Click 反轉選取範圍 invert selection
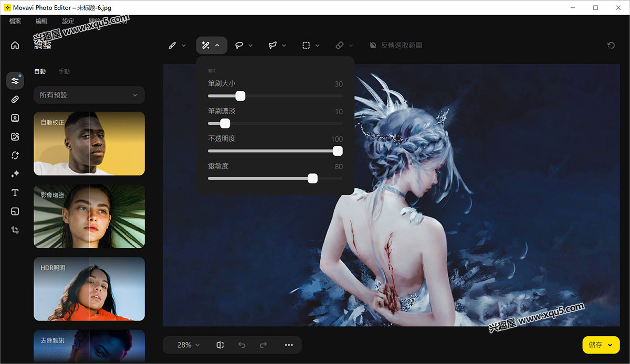 (396, 46)
